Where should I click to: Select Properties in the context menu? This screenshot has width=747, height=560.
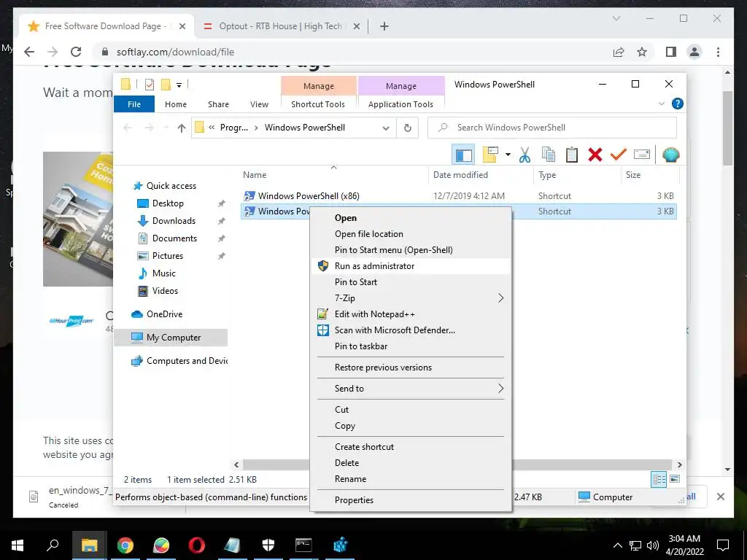point(411,500)
